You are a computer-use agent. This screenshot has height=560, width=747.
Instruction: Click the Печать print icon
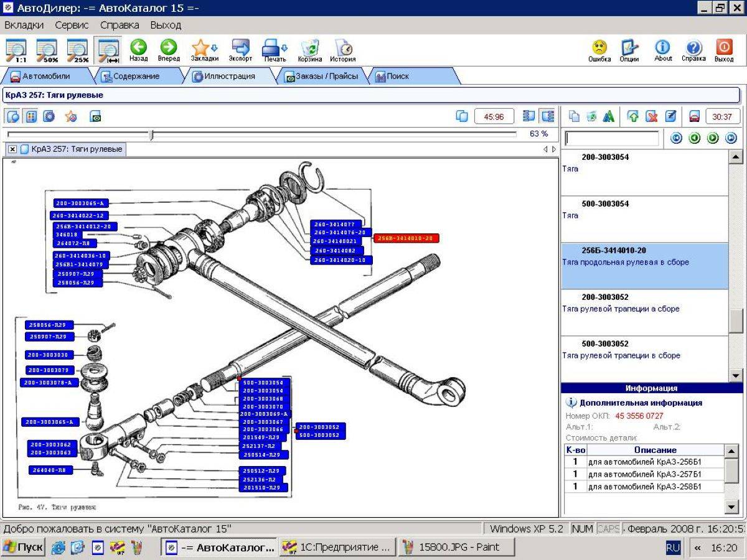pos(270,47)
